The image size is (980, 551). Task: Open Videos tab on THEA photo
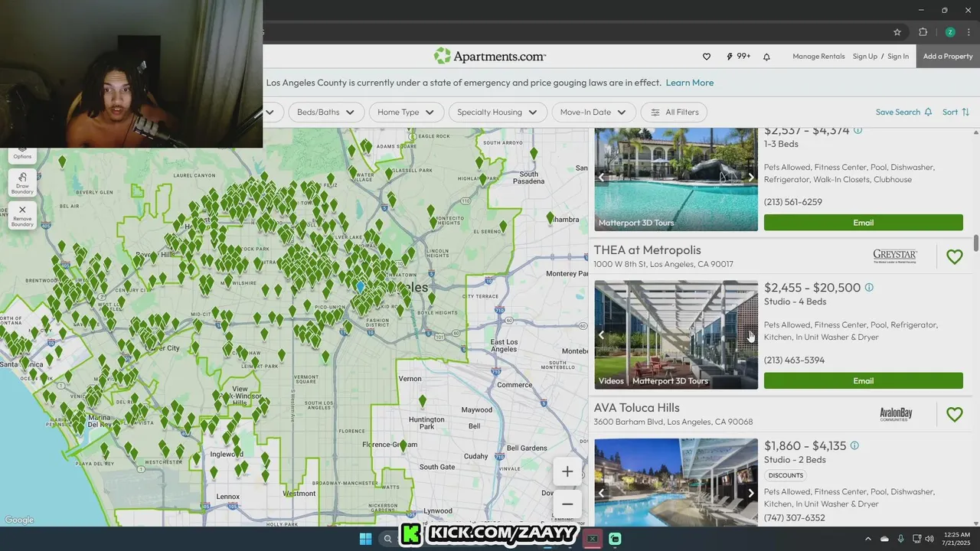tap(611, 381)
